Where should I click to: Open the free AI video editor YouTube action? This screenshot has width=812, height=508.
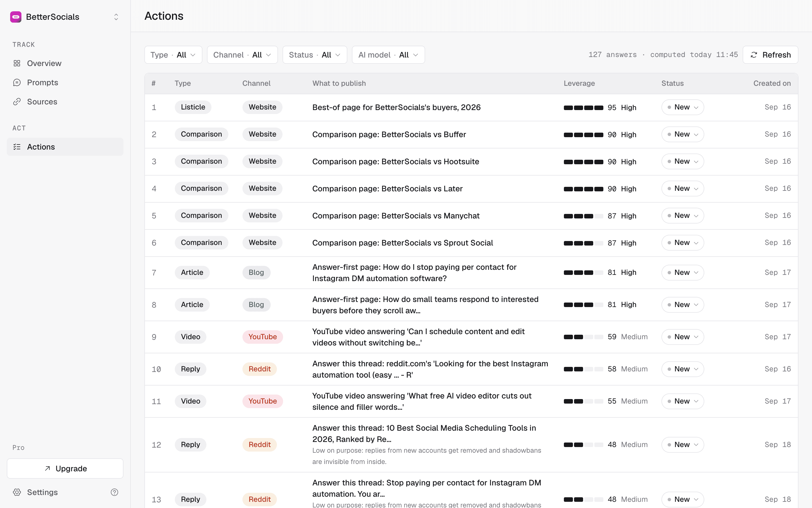pos(422,401)
